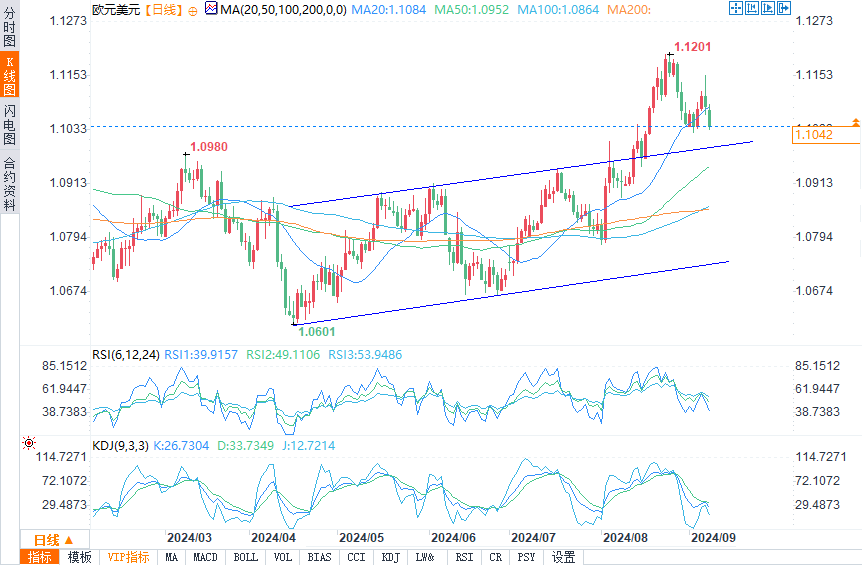This screenshot has height=565, width=862.
Task: Click the RSI1:39.9157 value
Action: click(x=201, y=354)
